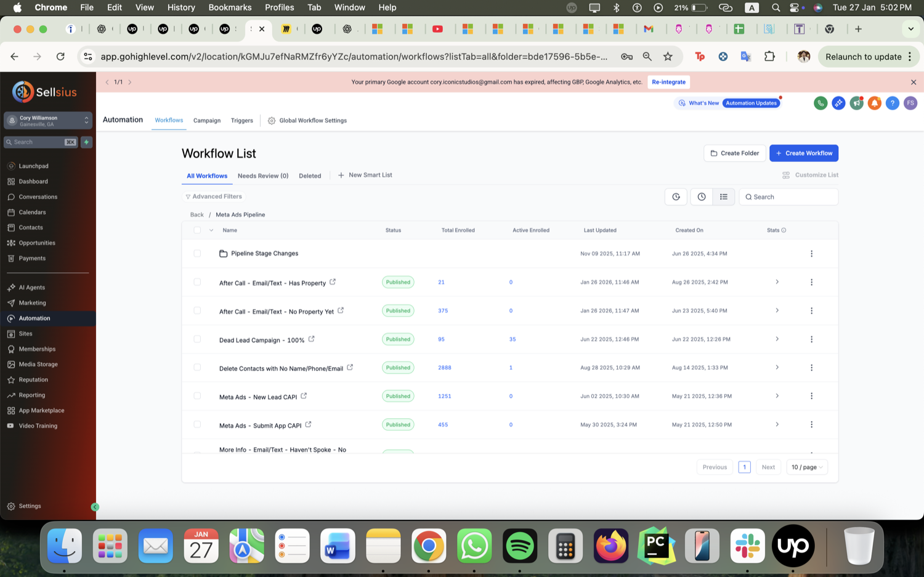924x577 pixels.
Task: Click the green phone dialer icon
Action: pos(820,103)
